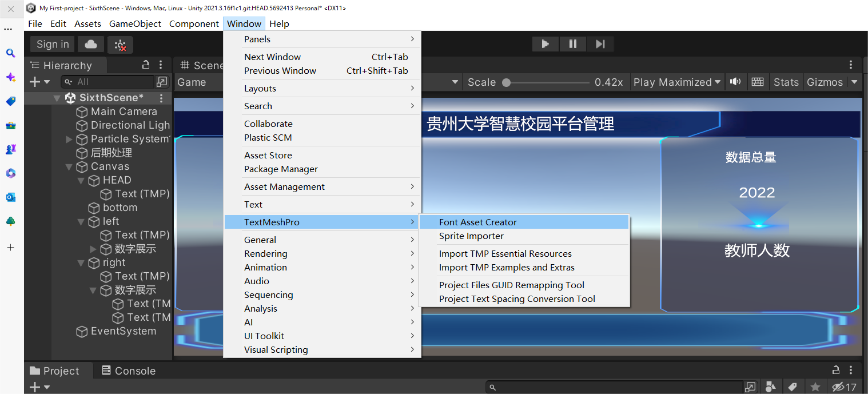The width and height of the screenshot is (868, 394).
Task: Open the Assets menu
Action: click(87, 23)
